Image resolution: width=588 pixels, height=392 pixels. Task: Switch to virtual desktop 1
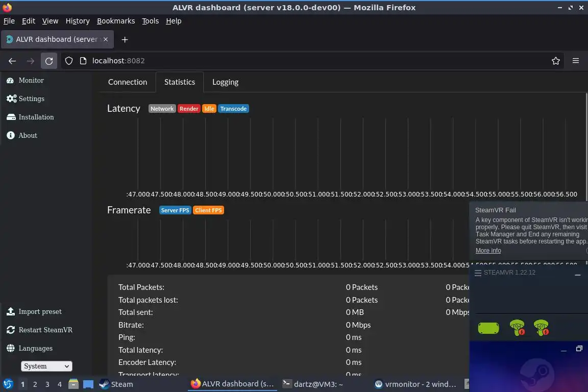tap(22, 384)
